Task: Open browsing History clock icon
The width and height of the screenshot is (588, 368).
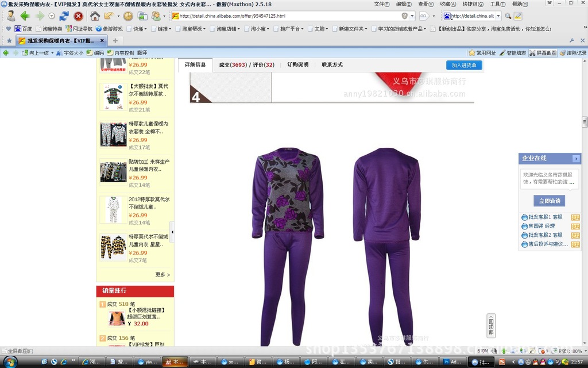Action: [128, 16]
